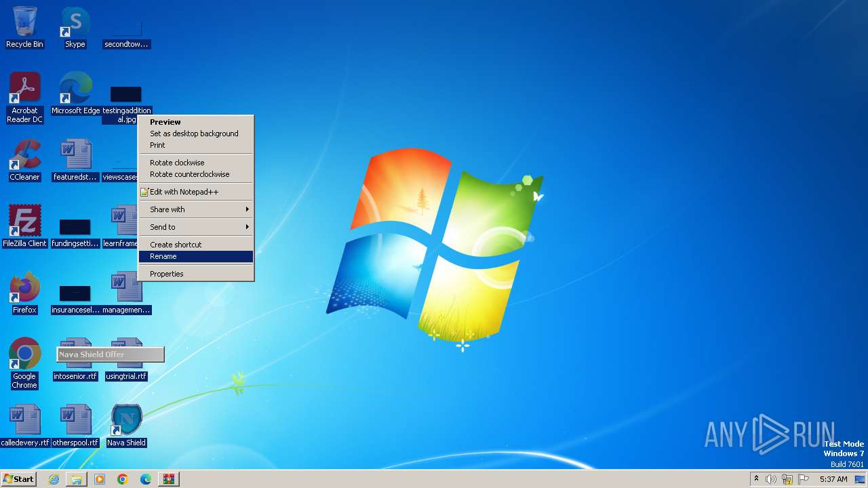Open the Action Center flag icon
The image size is (868, 488).
click(804, 479)
